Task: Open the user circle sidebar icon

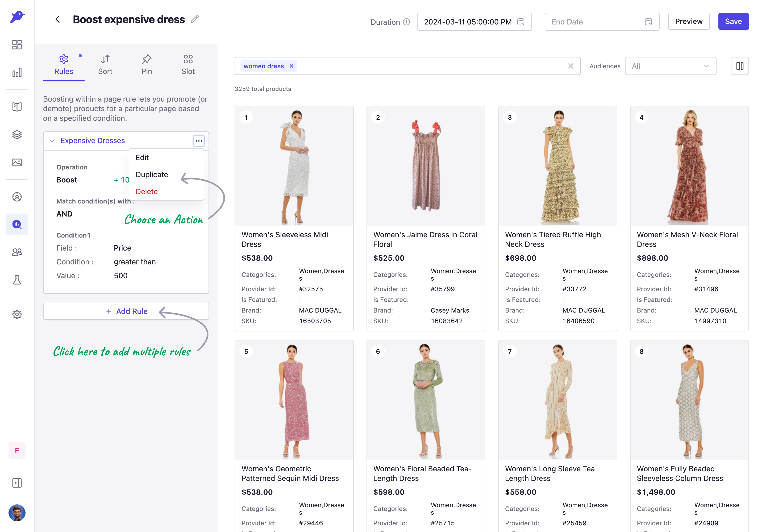Action: pos(17,197)
